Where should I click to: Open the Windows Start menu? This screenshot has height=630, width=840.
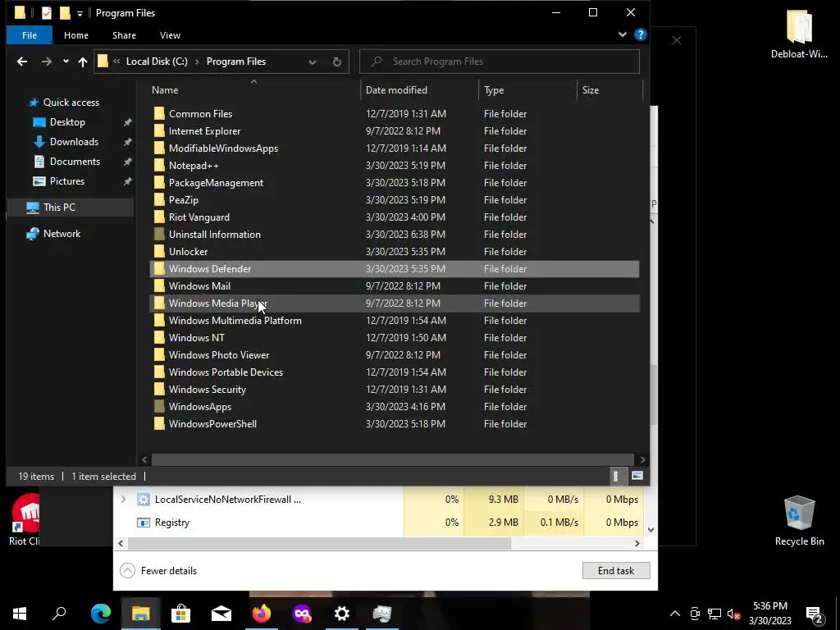(x=20, y=614)
